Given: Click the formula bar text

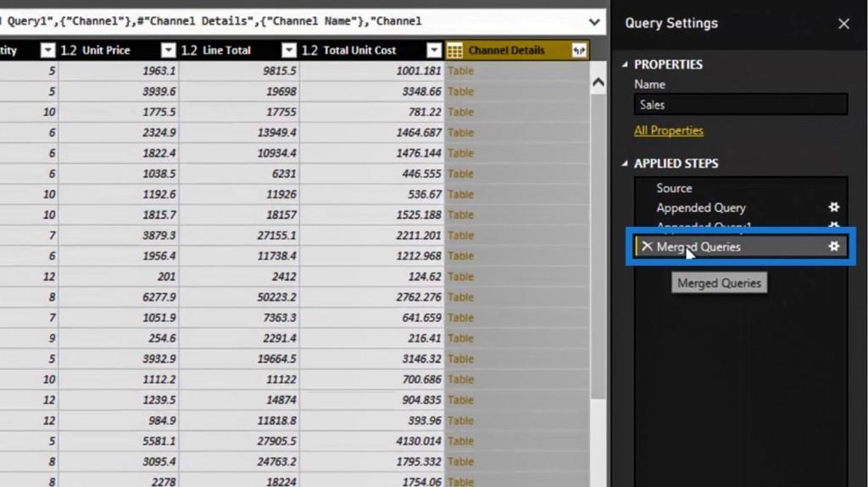Looking at the screenshot, I should tap(211, 21).
